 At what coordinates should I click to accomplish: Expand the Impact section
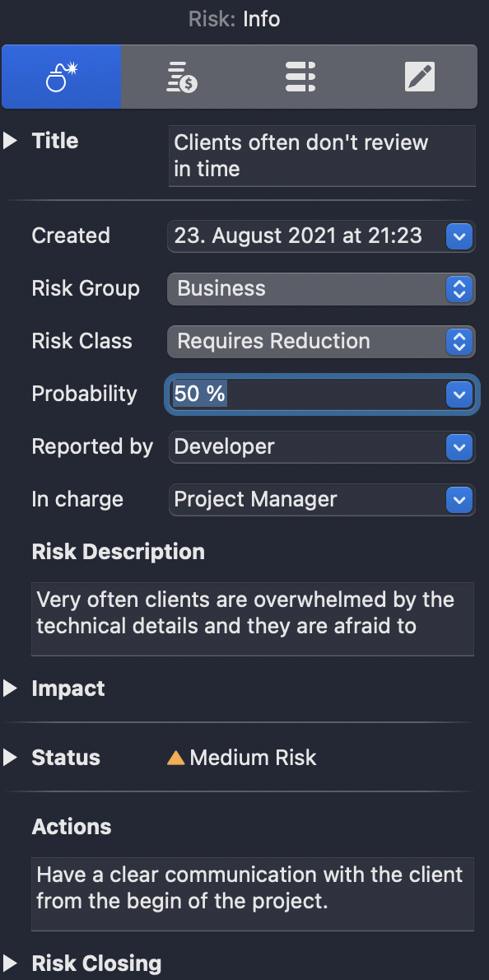pyautogui.click(x=11, y=688)
